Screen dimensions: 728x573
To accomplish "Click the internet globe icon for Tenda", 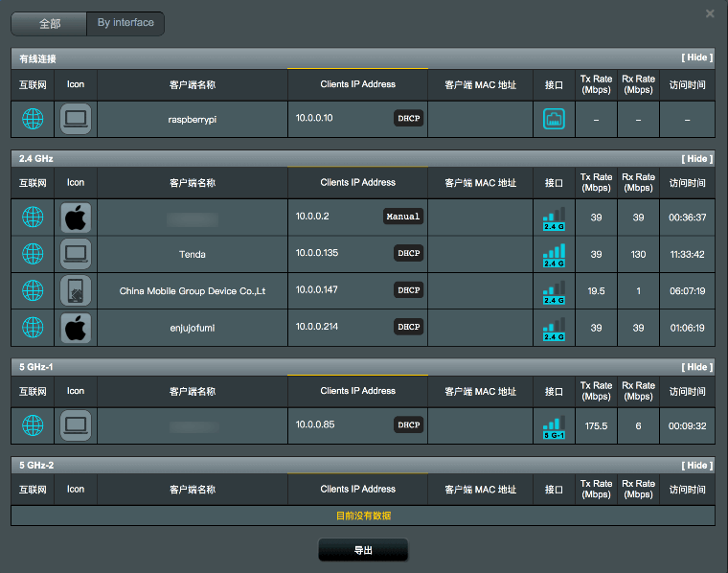I will pyautogui.click(x=33, y=254).
